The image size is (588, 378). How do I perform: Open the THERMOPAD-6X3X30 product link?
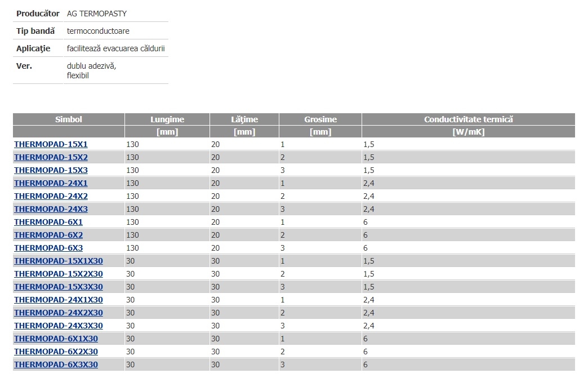56,364
